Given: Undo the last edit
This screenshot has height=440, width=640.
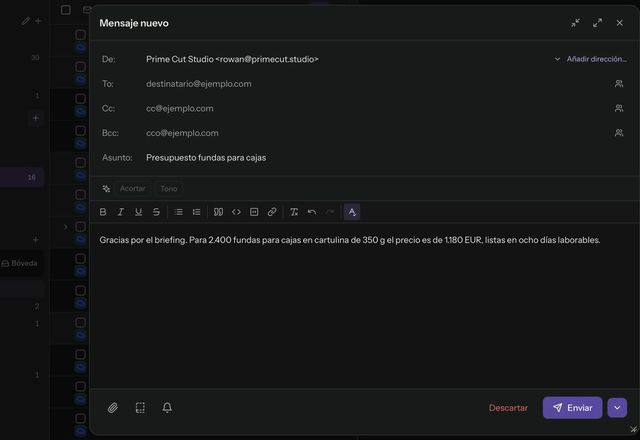Looking at the screenshot, I should click(x=312, y=212).
